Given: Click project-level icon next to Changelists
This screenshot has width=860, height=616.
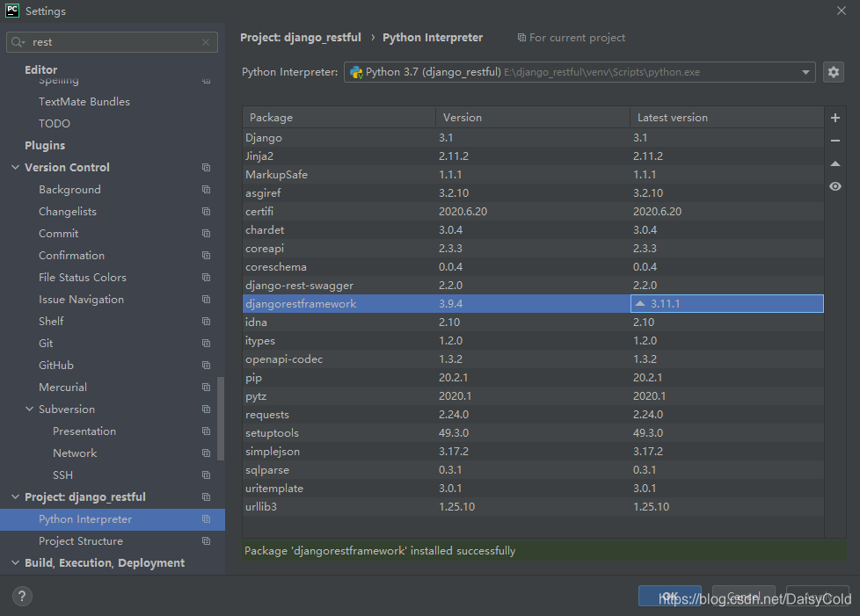Looking at the screenshot, I should tap(207, 212).
